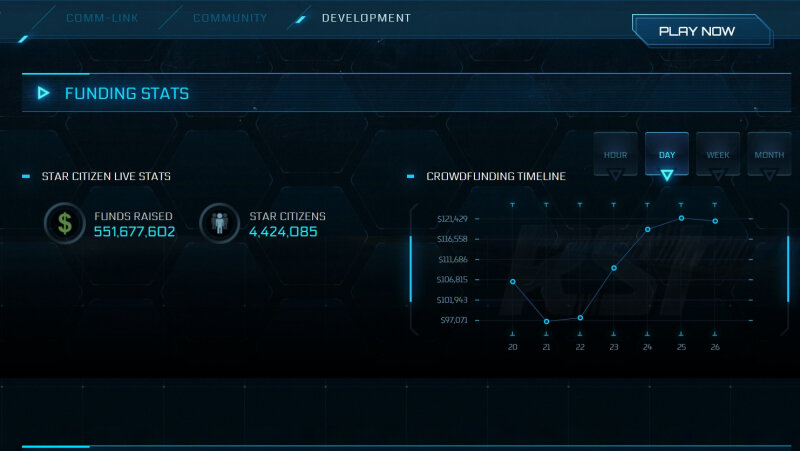Click the Funds Raised label
Image resolution: width=800 pixels, height=451 pixels.
tap(133, 216)
